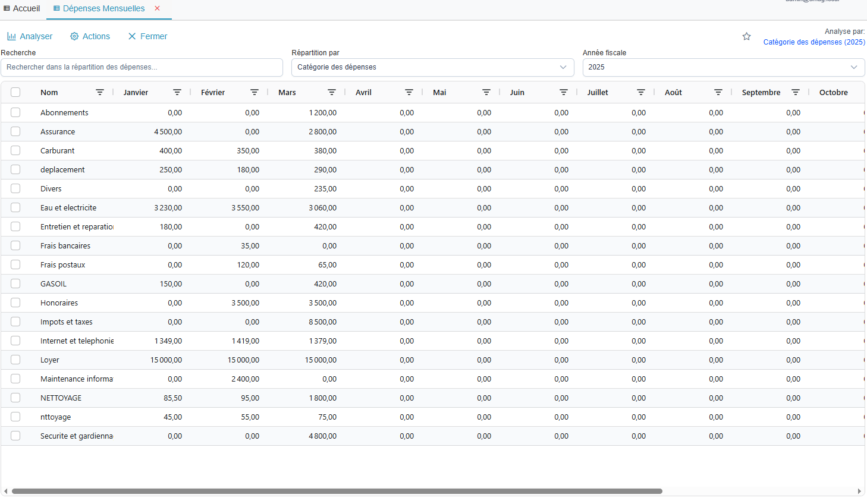The width and height of the screenshot is (867, 504).
Task: Open filter icon for Septembre column
Action: coord(796,93)
